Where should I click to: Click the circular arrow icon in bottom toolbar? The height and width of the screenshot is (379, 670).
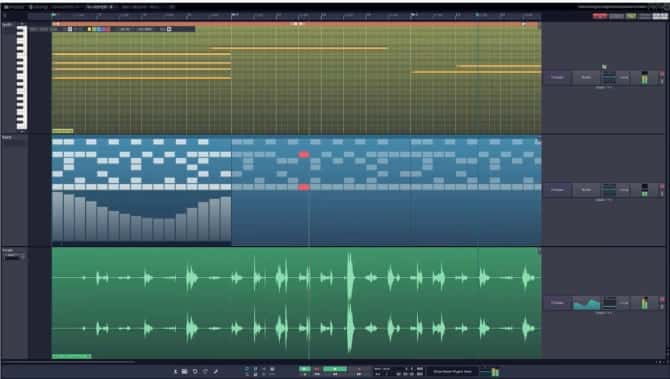tap(195, 371)
